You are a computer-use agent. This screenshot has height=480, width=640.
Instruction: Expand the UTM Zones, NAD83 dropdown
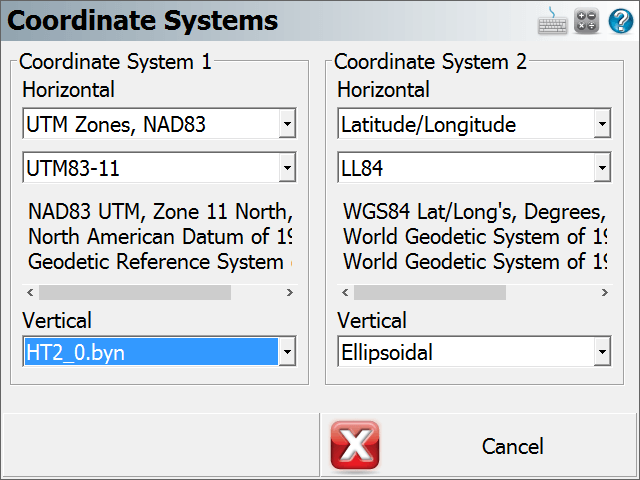coord(287,123)
